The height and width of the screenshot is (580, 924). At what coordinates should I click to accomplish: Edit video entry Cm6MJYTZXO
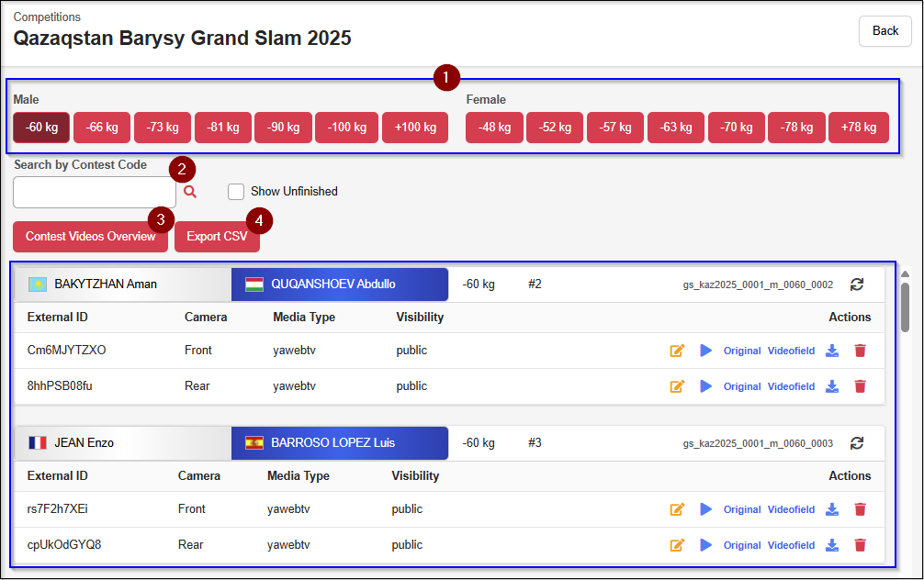(678, 351)
